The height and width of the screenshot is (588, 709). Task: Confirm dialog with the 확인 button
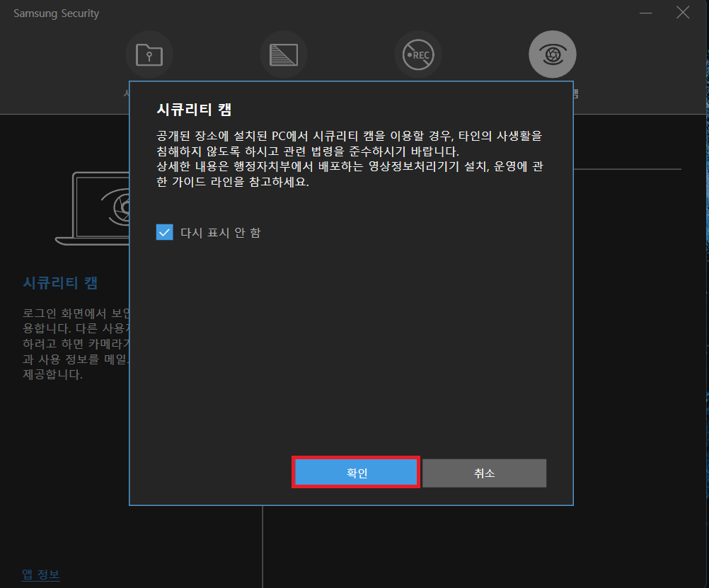(x=357, y=473)
